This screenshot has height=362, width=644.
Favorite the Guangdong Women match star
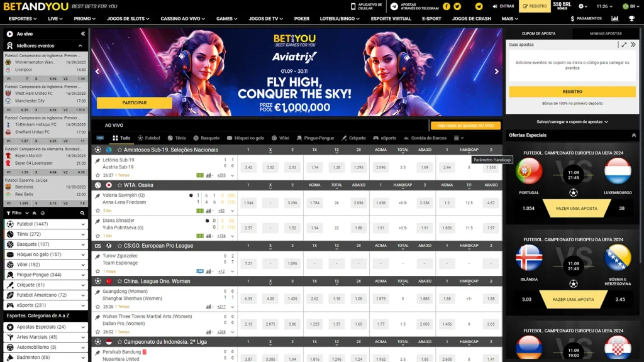point(97,307)
